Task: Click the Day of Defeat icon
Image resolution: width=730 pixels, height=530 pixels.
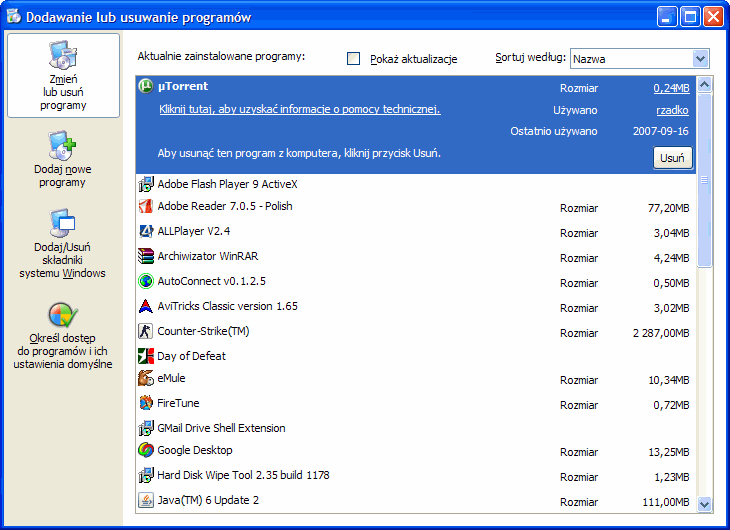Action: click(146, 356)
